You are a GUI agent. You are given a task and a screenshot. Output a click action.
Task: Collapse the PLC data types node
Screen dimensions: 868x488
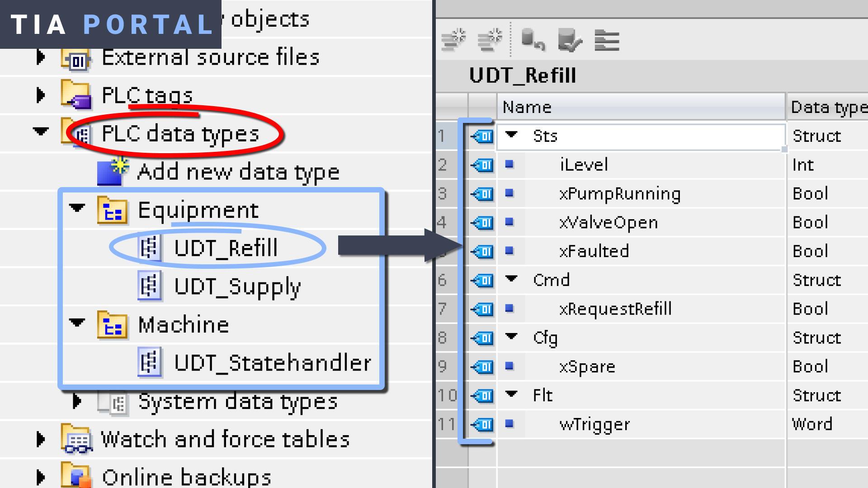click(41, 131)
